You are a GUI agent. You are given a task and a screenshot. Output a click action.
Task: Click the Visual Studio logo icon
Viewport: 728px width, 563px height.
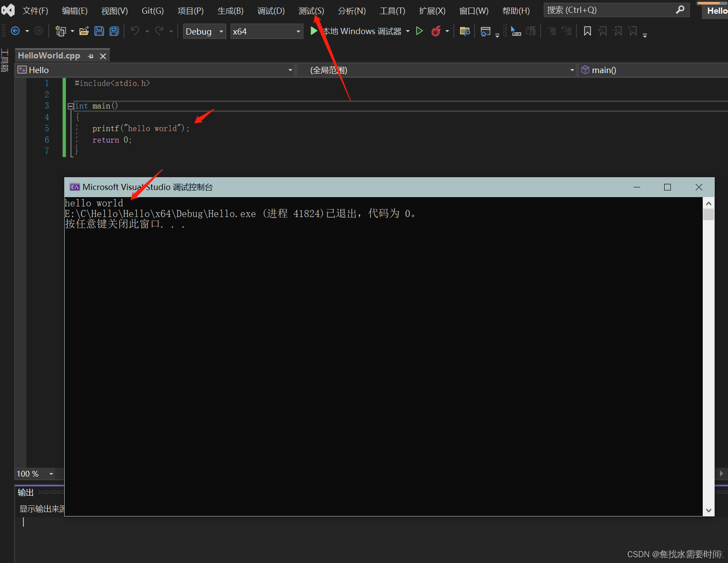pyautogui.click(x=8, y=10)
